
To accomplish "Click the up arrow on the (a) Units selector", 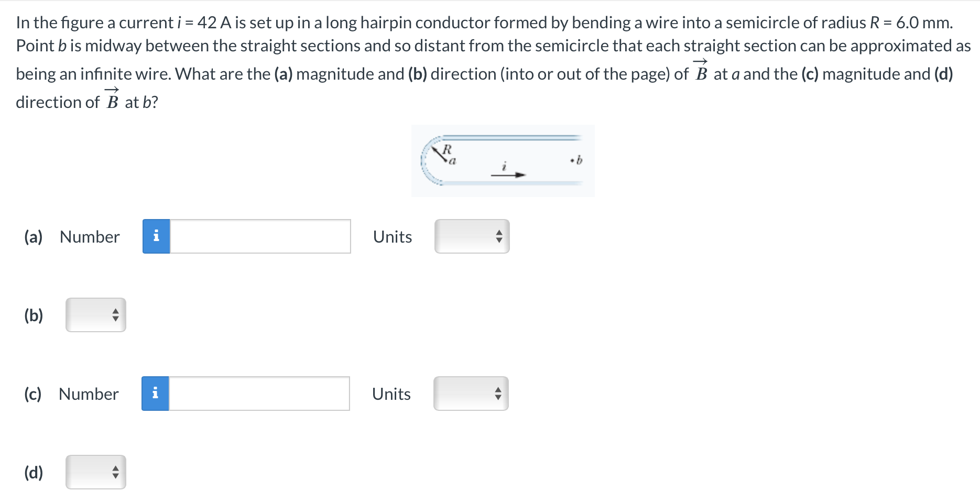I will [x=499, y=234].
